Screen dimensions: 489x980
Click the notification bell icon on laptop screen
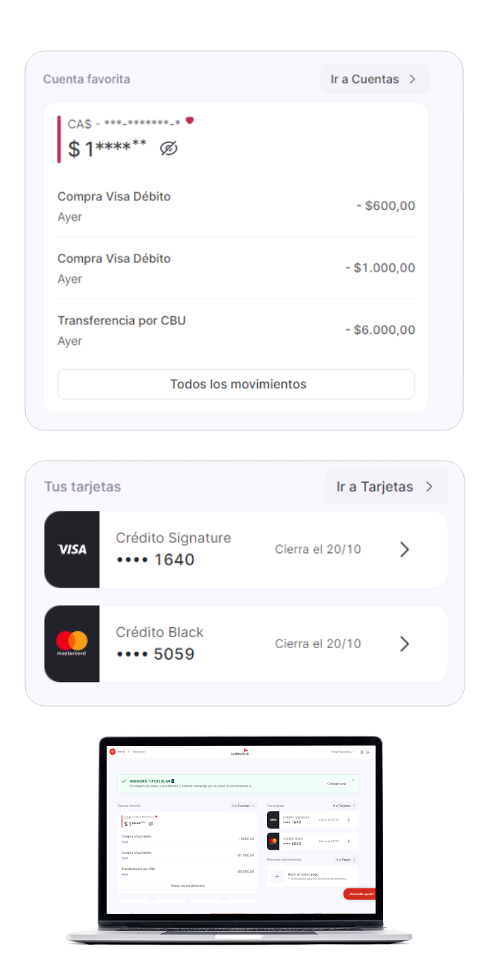tap(361, 752)
